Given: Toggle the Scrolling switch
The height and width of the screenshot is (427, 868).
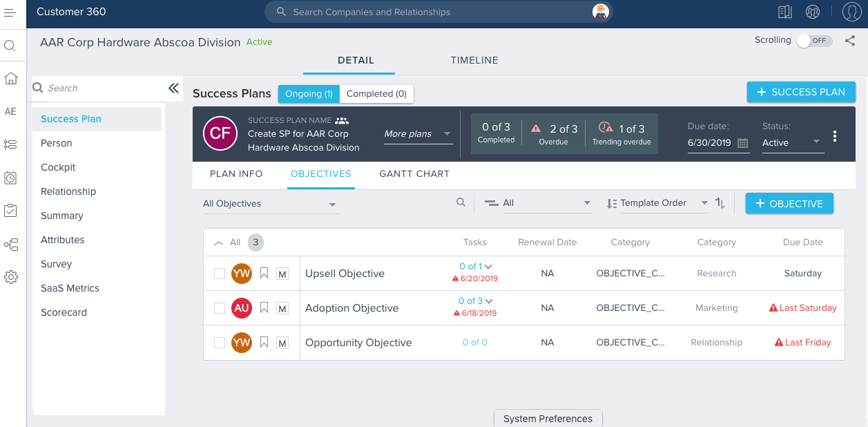Looking at the screenshot, I should click(x=814, y=41).
